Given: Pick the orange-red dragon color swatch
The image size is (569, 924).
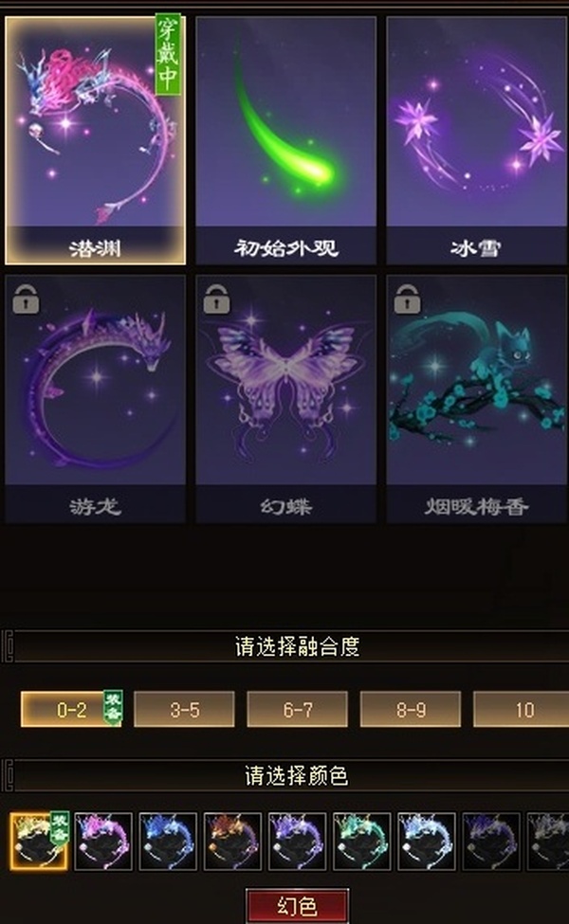Looking at the screenshot, I should 232,841.
